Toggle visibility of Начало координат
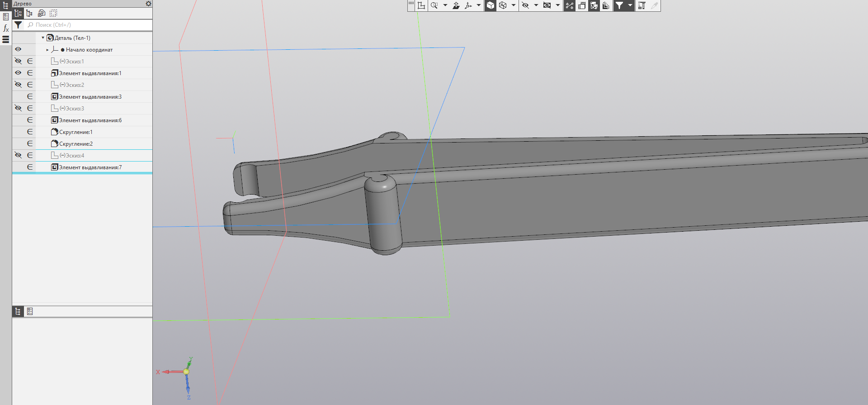The image size is (868, 405). point(18,49)
